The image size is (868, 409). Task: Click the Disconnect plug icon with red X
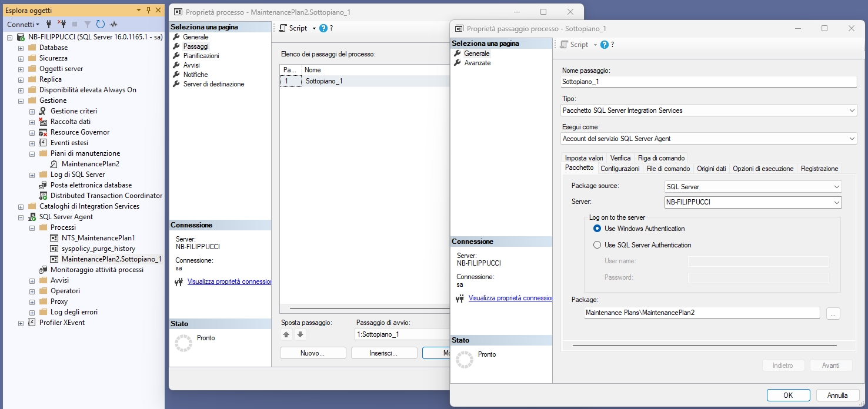(62, 25)
